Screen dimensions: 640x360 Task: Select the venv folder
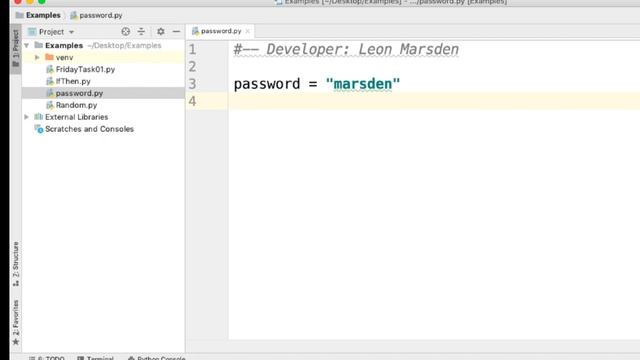tap(64, 58)
